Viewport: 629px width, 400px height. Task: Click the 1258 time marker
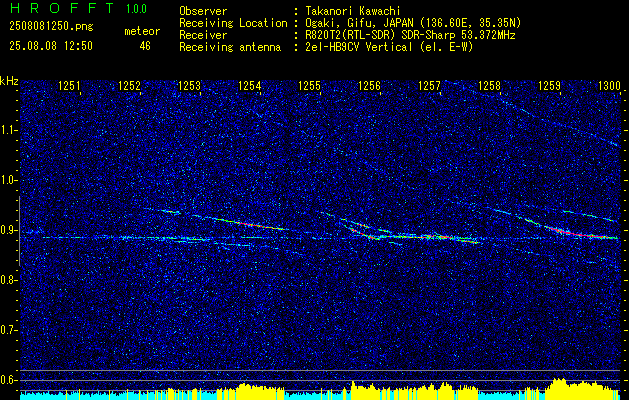click(x=489, y=86)
